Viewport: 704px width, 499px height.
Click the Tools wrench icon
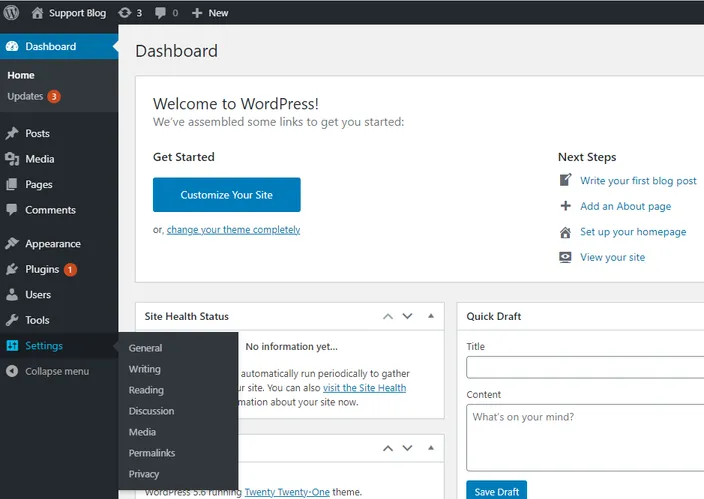12,320
